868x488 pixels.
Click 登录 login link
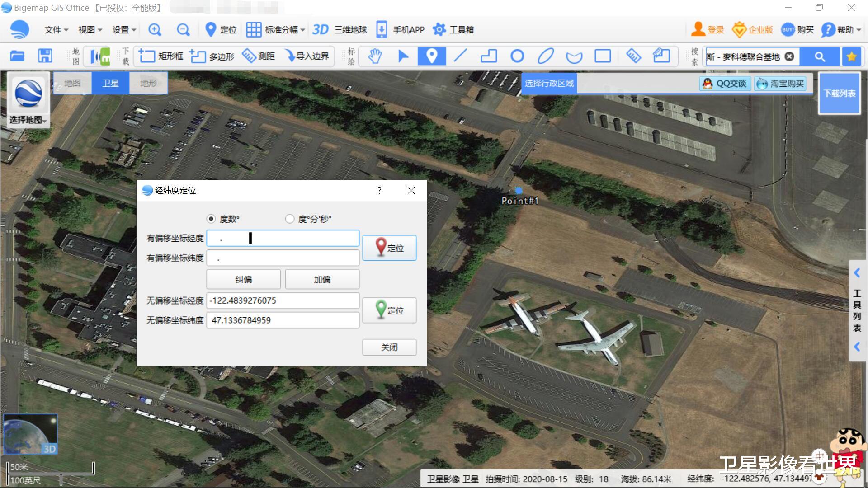pos(708,30)
